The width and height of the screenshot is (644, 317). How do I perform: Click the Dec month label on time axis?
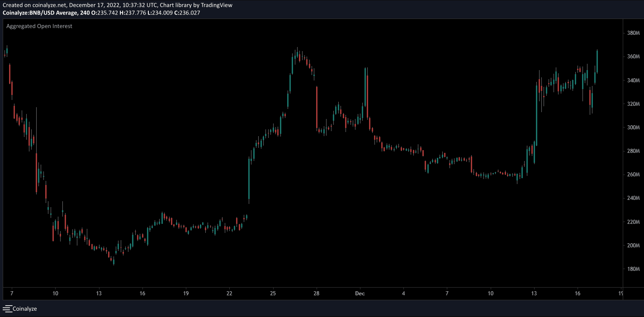tap(360, 293)
